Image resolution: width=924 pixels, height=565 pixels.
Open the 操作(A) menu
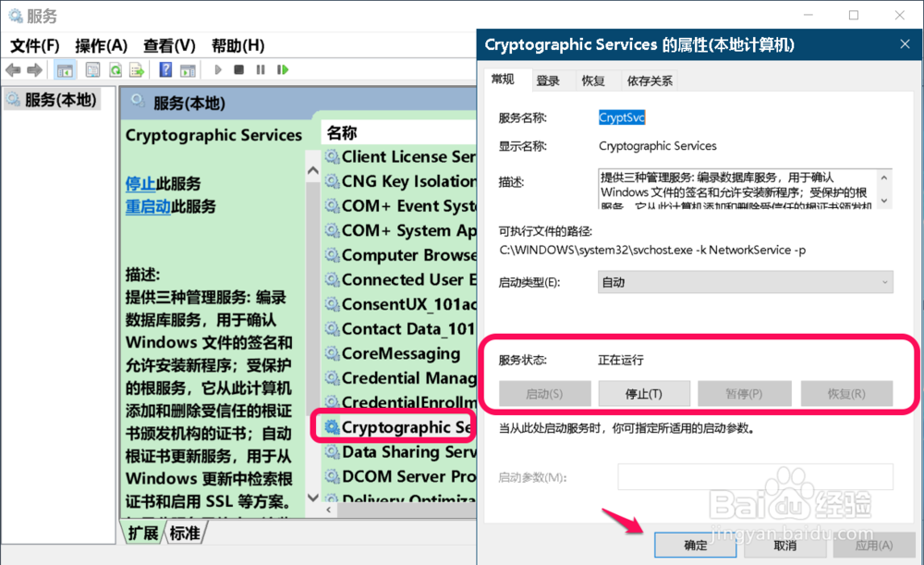tap(102, 45)
